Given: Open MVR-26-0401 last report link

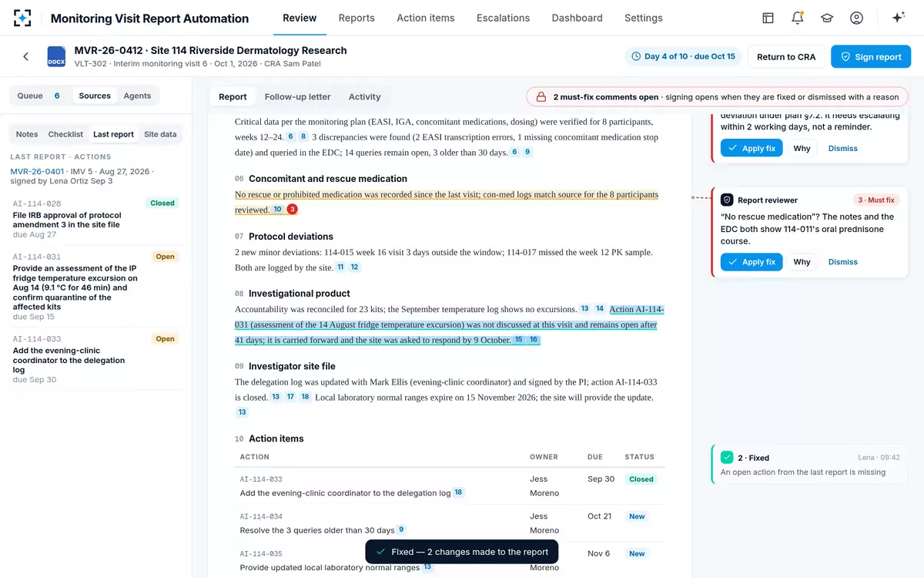Looking at the screenshot, I should [x=37, y=170].
